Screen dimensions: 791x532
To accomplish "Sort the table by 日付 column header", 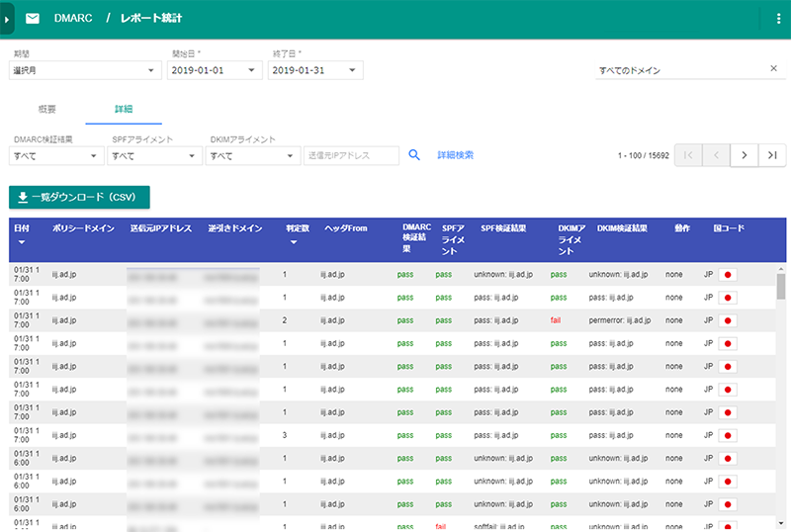I will point(21,233).
